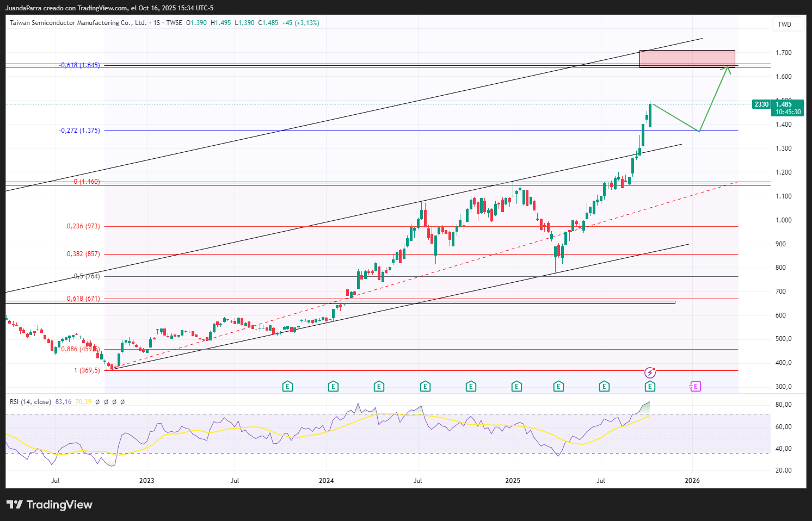Click the Taiwan Semiconductor Manufacturing symbol title

tap(78, 23)
